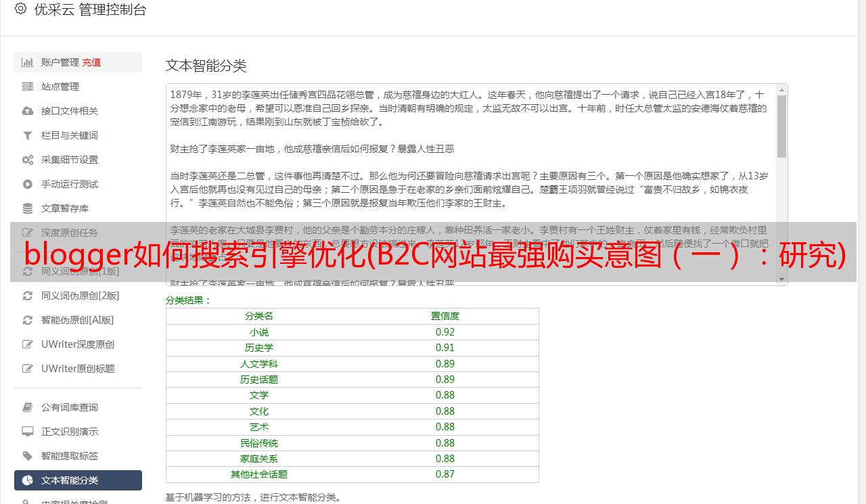Click the text area scroll up arrow
The width and height of the screenshot is (866, 504).
click(782, 89)
